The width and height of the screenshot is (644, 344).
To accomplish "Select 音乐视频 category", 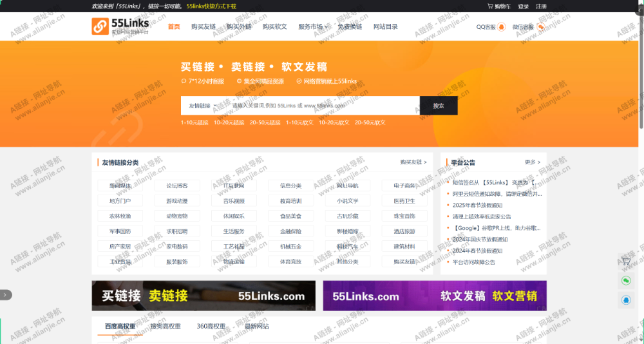I will [x=234, y=201].
